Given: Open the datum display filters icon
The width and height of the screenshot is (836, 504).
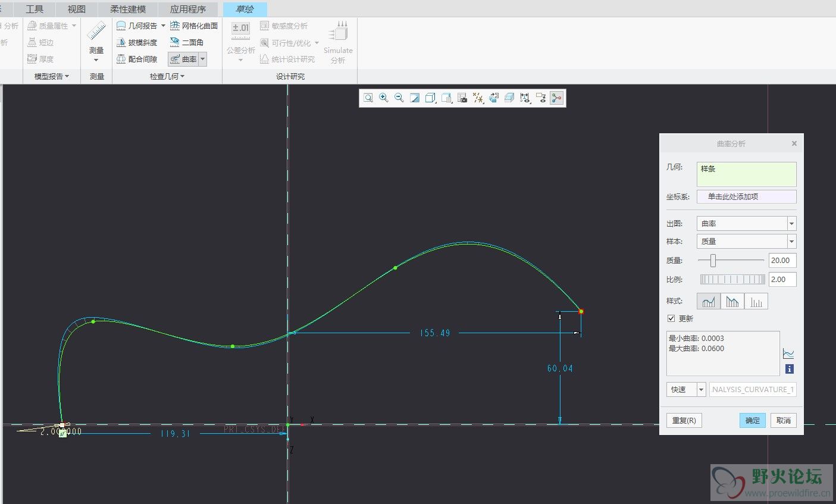Looking at the screenshot, I should 478,98.
